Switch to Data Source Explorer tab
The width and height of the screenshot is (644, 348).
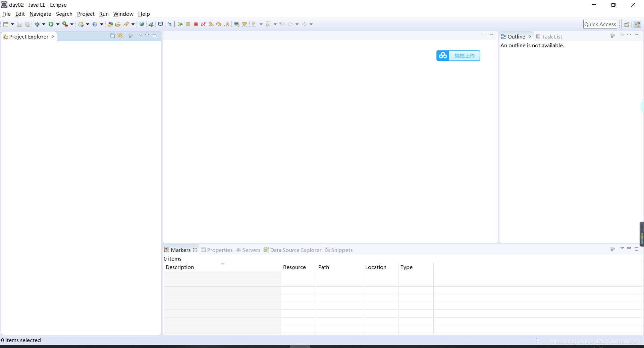pyautogui.click(x=292, y=250)
